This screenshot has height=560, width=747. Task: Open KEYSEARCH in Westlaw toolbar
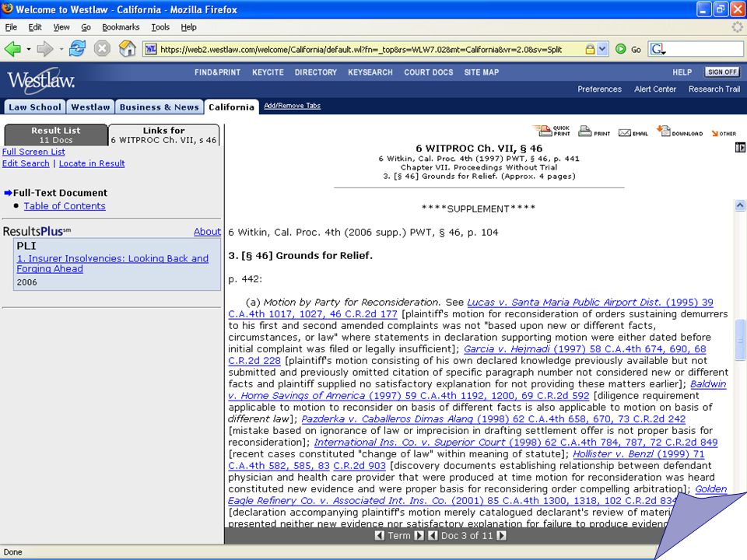pyautogui.click(x=370, y=72)
